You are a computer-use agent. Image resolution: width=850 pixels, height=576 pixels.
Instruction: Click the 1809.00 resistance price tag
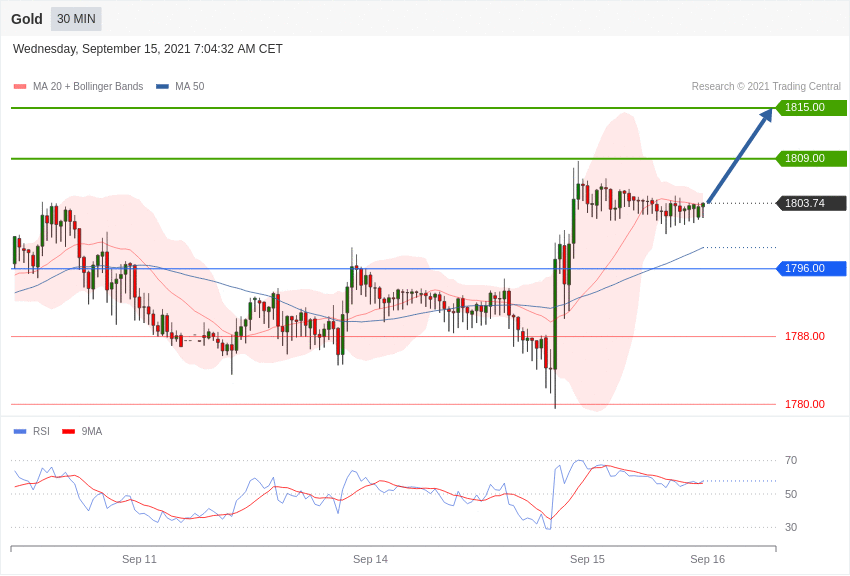point(811,158)
